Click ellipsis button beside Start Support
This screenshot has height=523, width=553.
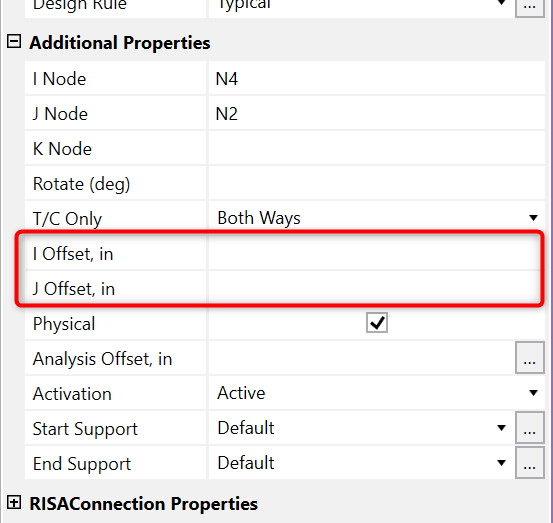click(x=529, y=427)
